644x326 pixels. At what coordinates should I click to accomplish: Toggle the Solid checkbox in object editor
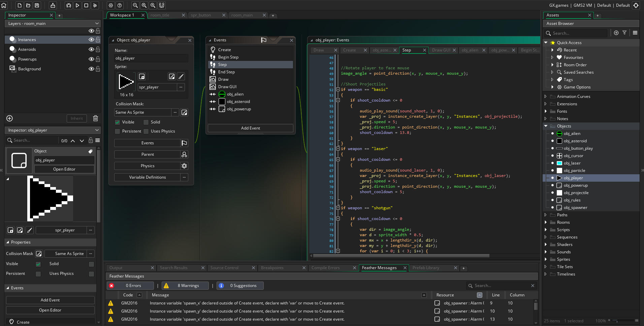tap(146, 122)
